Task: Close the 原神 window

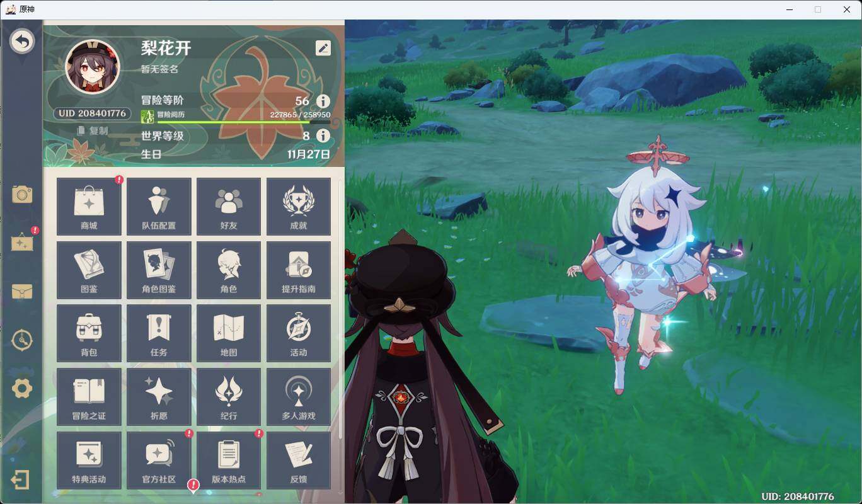Action: pos(847,9)
